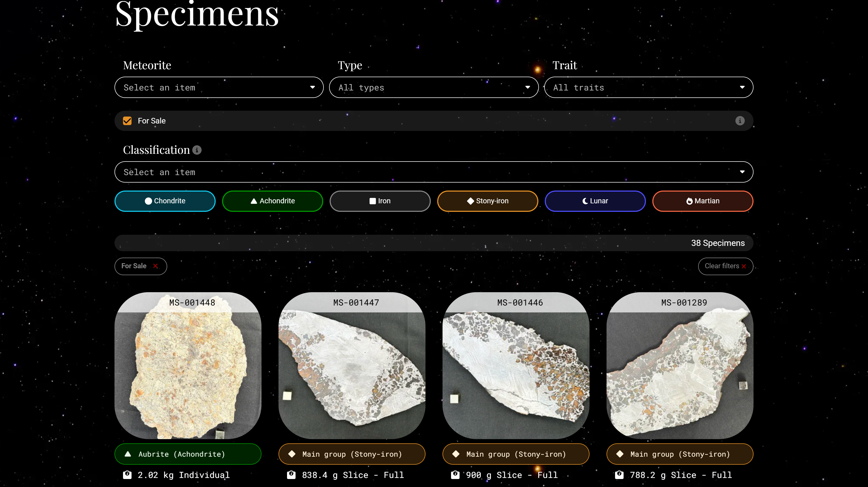This screenshot has width=868, height=487.
Task: Expand the All types dropdown
Action: [434, 88]
